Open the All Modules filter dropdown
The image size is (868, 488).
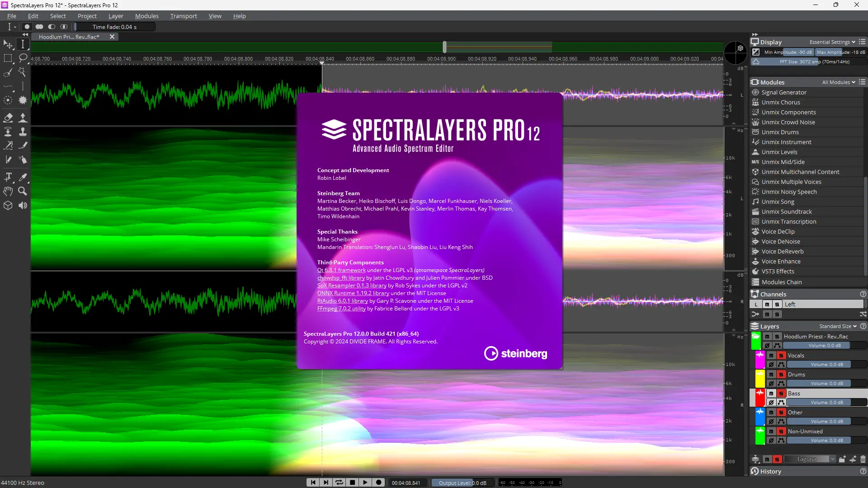click(x=839, y=82)
